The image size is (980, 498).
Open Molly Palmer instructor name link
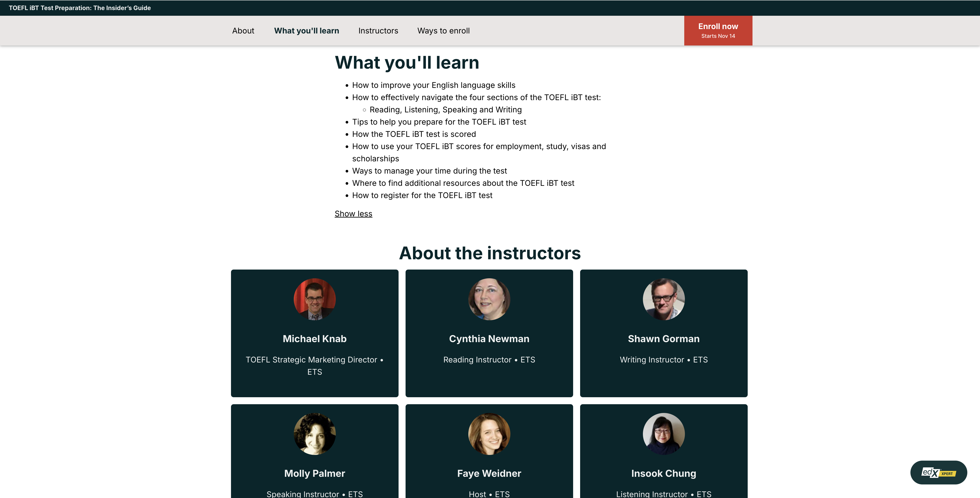click(x=315, y=473)
